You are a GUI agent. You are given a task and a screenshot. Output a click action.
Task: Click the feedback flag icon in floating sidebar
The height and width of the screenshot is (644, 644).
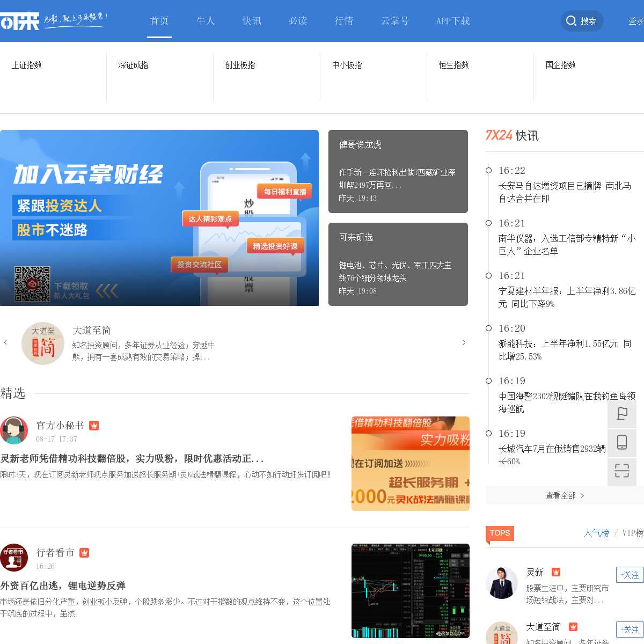click(622, 414)
